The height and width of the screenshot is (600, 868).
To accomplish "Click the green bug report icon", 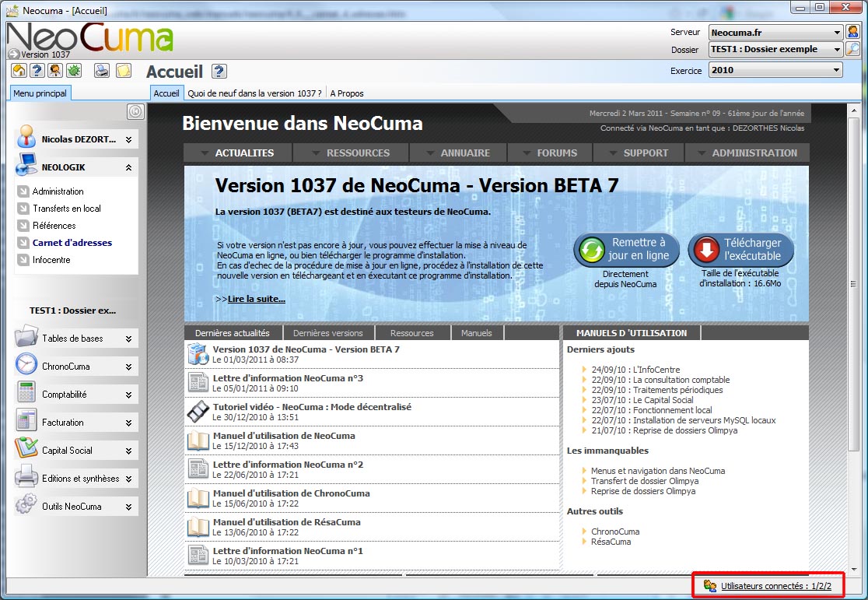I will [x=74, y=70].
